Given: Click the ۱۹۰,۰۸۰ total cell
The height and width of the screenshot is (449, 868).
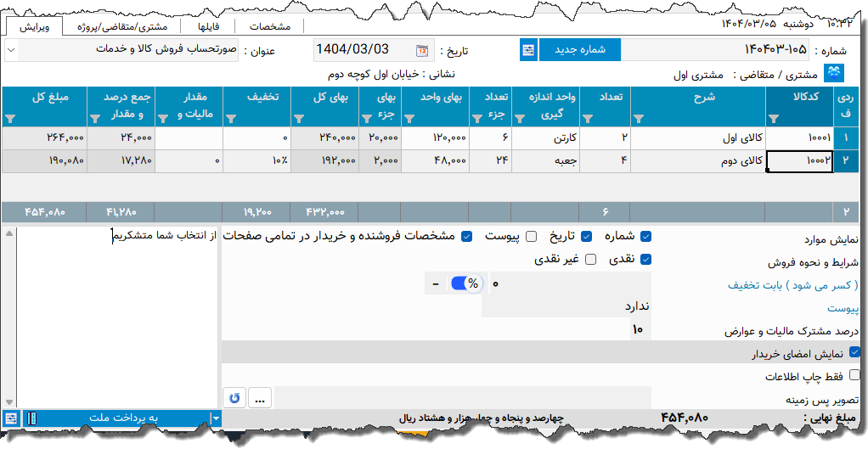Looking at the screenshot, I should (x=44, y=161).
